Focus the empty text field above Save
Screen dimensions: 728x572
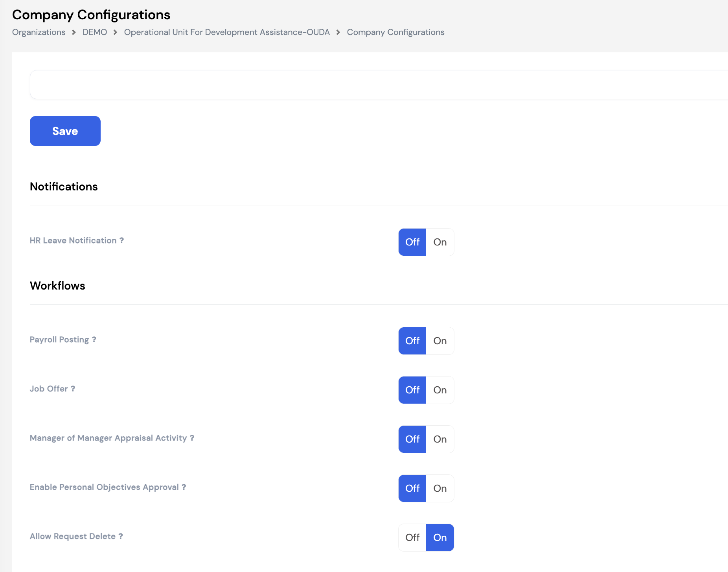(379, 85)
